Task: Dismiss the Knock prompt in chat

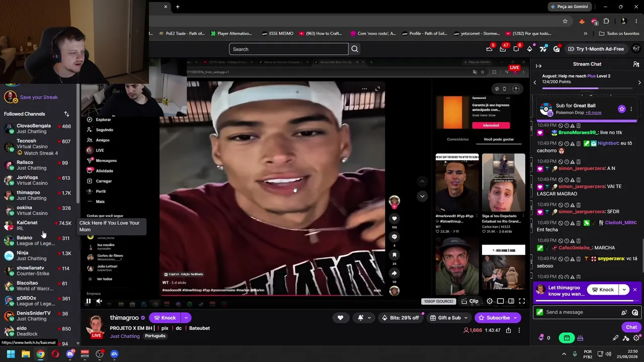Action: [635, 290]
